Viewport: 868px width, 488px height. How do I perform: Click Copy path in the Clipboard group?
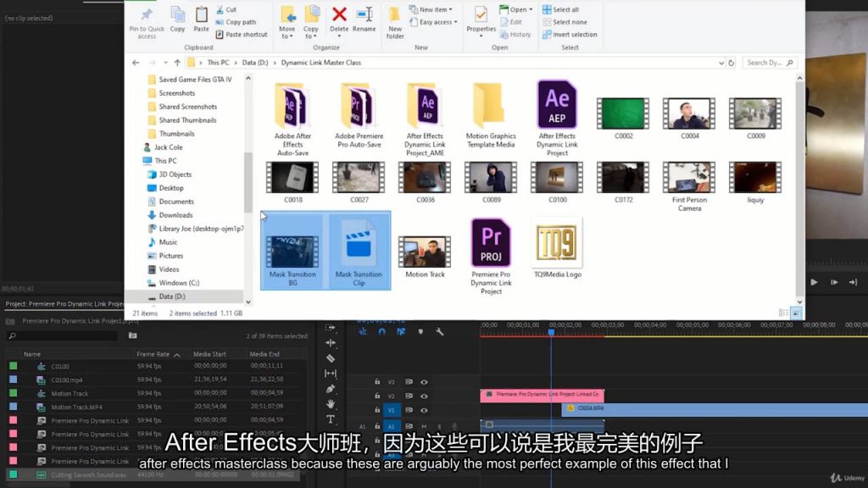click(236, 22)
